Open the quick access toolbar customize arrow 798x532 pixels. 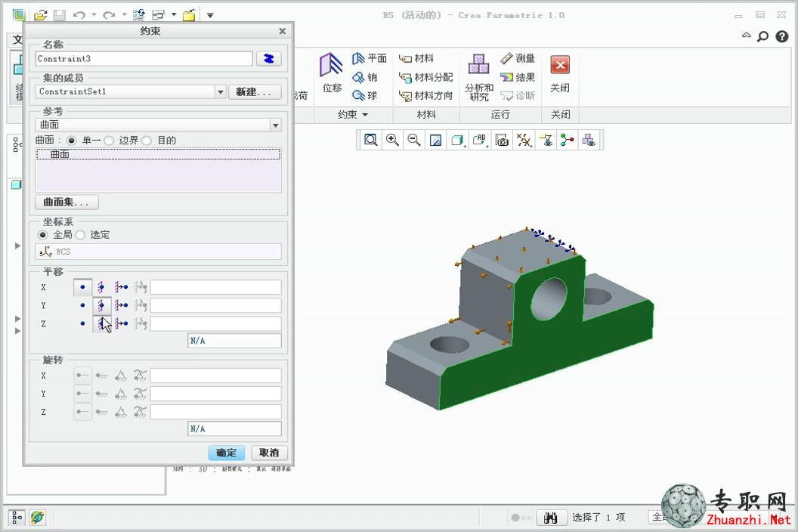click(x=209, y=16)
